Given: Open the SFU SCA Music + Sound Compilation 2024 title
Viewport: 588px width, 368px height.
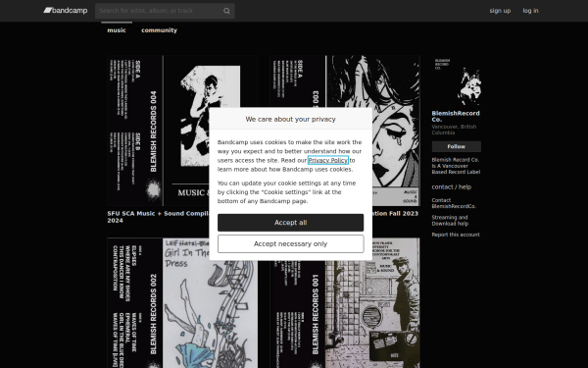Looking at the screenshot, I should pyautogui.click(x=158, y=217).
